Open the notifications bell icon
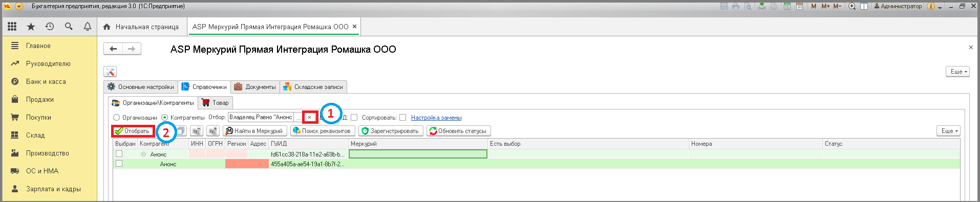The height and width of the screenshot is (202, 980). click(x=88, y=27)
